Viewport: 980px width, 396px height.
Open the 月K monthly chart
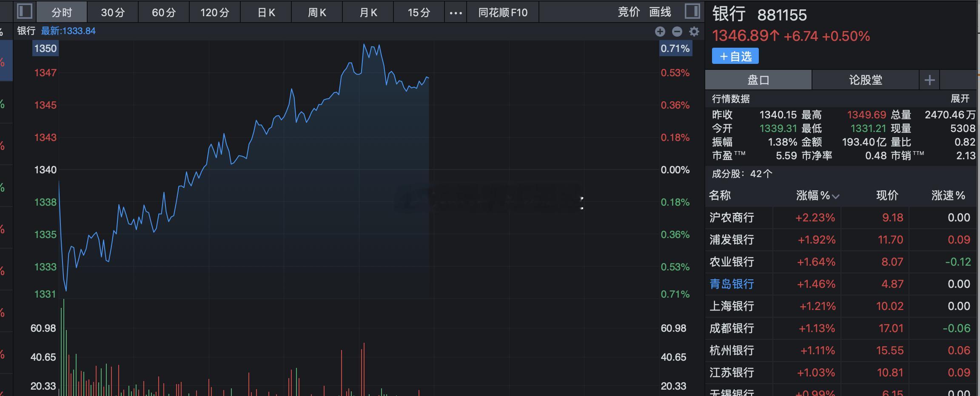(368, 12)
